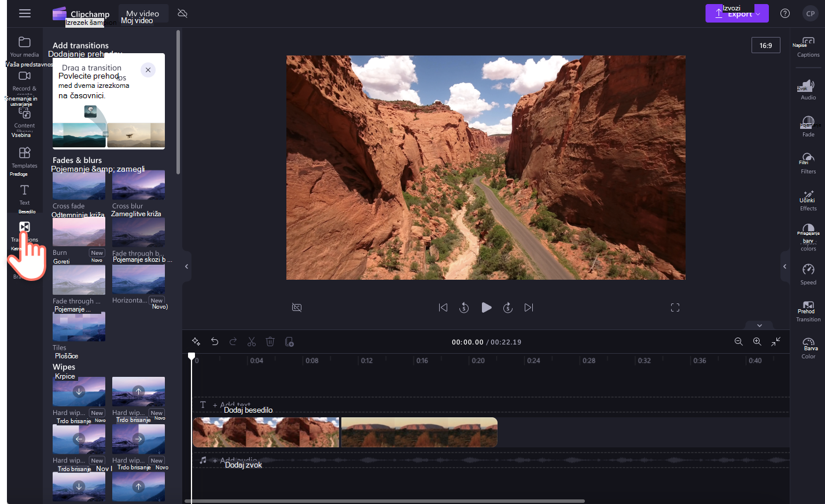Click the timeline horizontal scrollbar
The width and height of the screenshot is (825, 504).
(385, 501)
